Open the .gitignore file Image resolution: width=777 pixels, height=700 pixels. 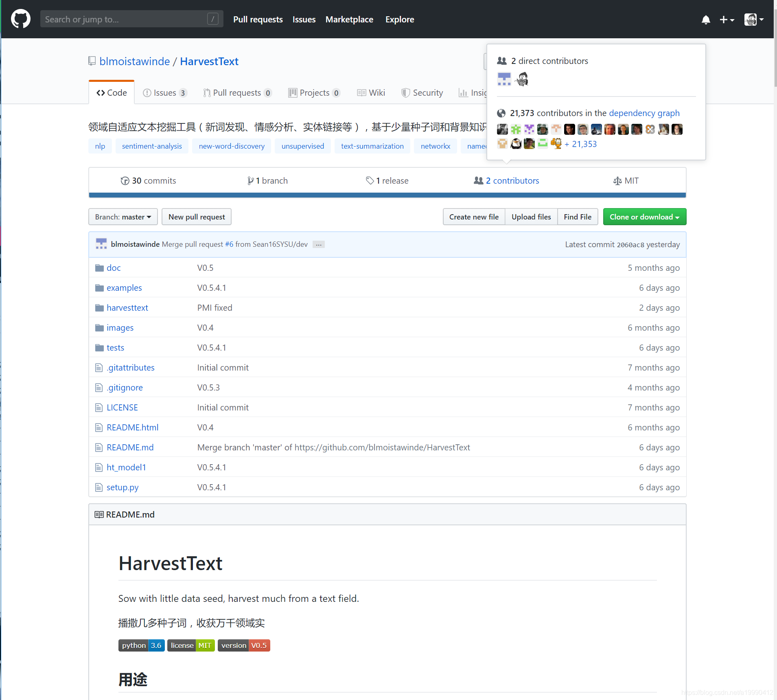click(x=125, y=387)
